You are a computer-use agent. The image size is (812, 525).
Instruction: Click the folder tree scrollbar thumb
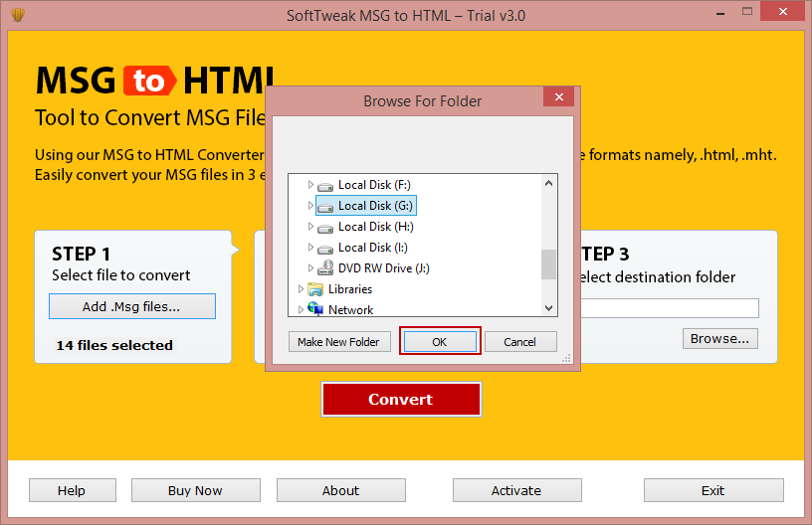point(549,264)
